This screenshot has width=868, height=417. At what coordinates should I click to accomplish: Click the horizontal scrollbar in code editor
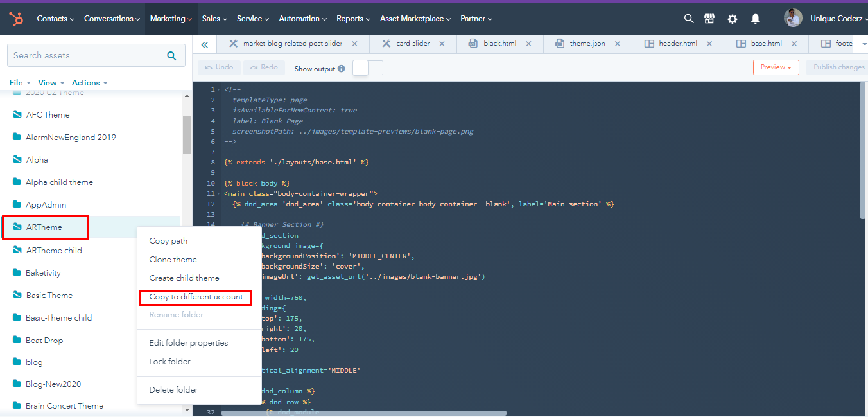click(363, 413)
